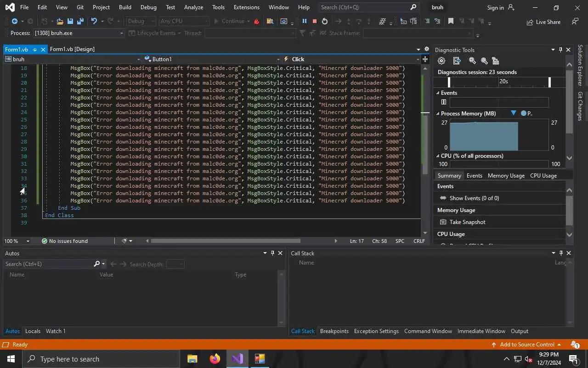Open the Extensions menu
The width and height of the screenshot is (588, 368).
tap(247, 7)
